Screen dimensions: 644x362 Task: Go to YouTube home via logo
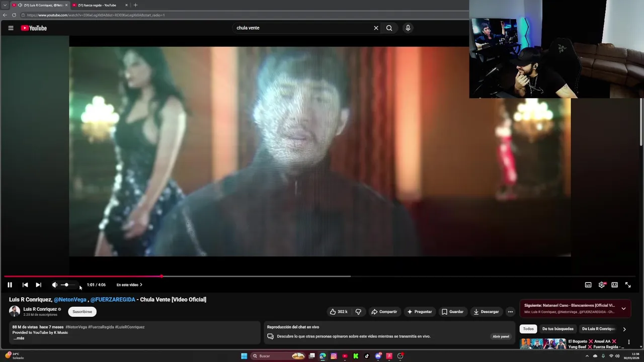34,28
